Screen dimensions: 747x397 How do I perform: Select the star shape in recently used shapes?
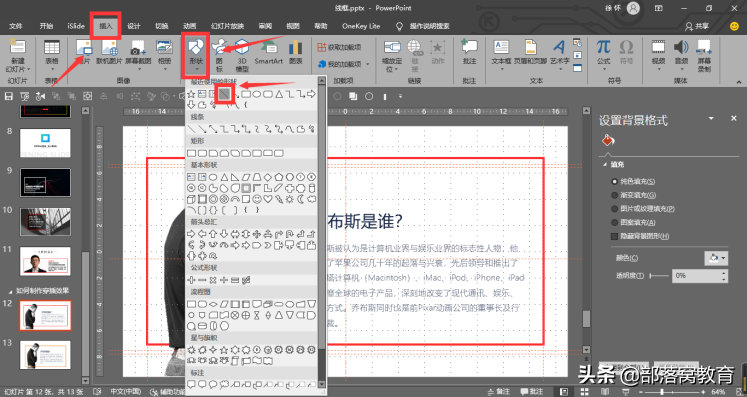tap(192, 94)
